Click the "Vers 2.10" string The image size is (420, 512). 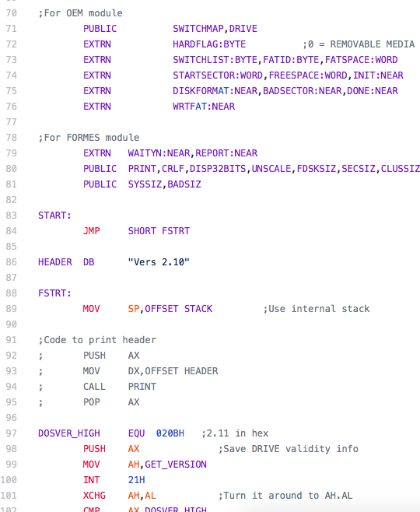tap(159, 262)
